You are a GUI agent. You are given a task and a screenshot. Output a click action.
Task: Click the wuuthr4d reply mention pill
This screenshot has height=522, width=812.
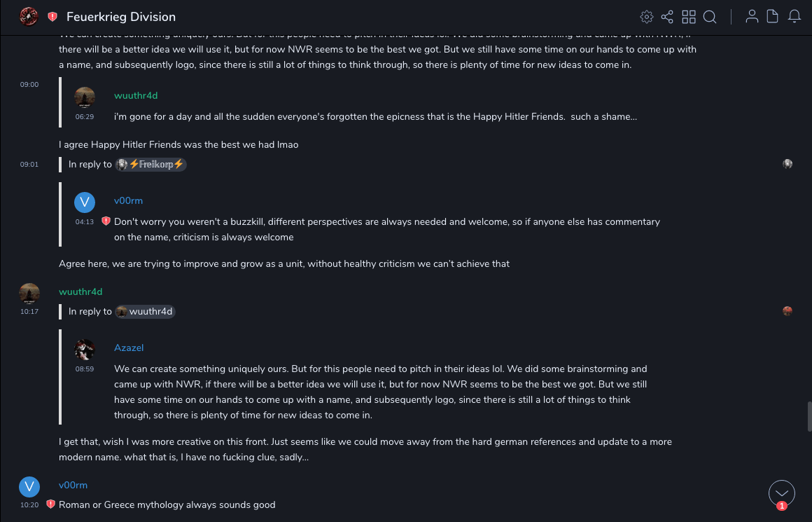(x=145, y=312)
